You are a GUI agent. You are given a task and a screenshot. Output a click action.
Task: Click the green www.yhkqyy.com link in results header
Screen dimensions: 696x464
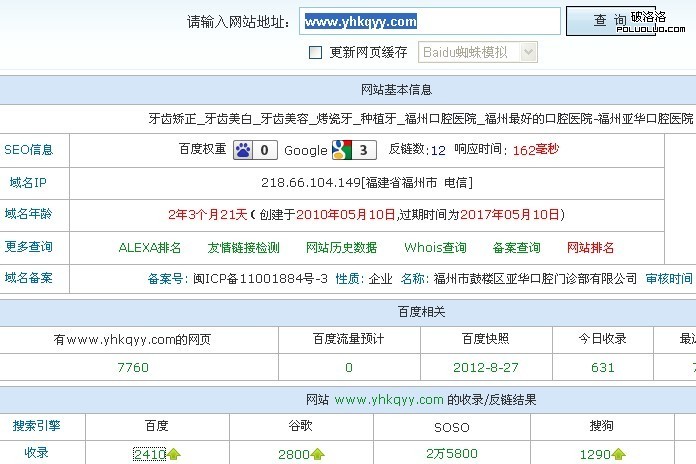(389, 400)
